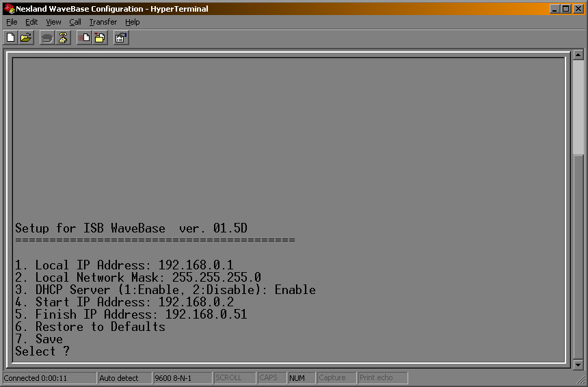The image size is (588, 387).
Task: Expand the Transfer menu
Action: (x=103, y=22)
